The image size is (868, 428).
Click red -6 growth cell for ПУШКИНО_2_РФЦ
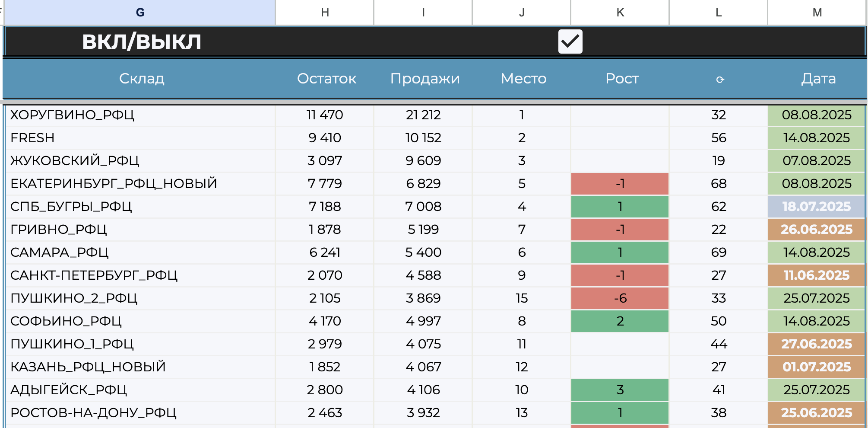pyautogui.click(x=620, y=298)
